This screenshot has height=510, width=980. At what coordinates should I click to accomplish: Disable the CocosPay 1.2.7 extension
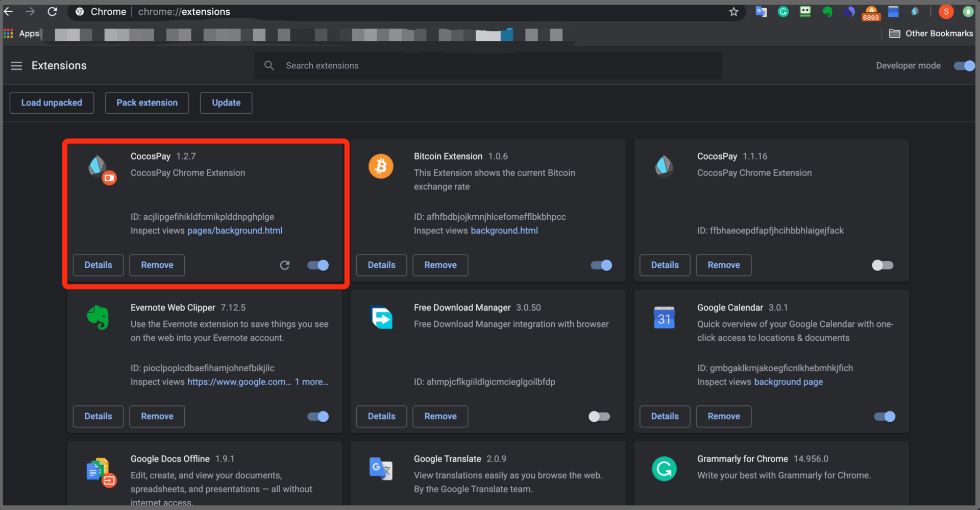tap(318, 265)
